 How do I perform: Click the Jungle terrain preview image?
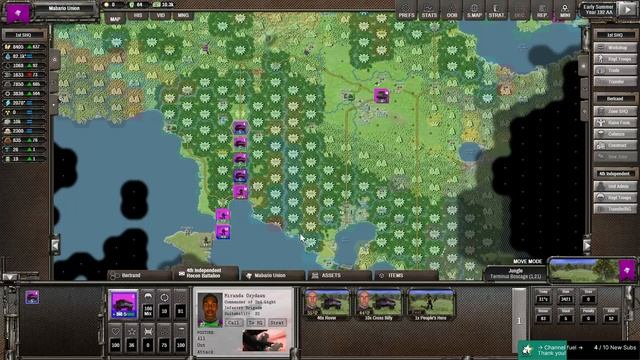583,270
